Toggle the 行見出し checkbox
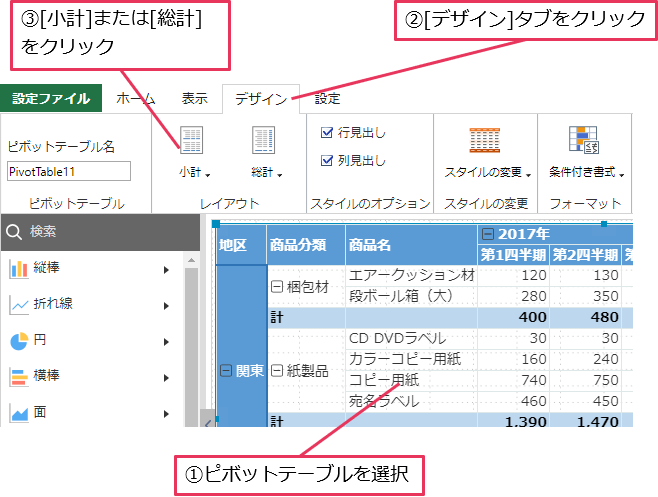Screen dimensions: 658x497 point(327,132)
